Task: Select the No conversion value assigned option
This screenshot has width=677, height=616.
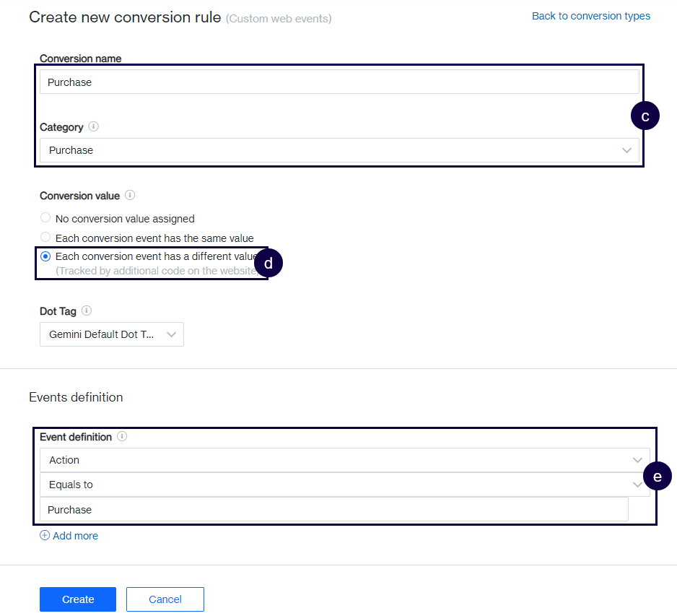Action: pyautogui.click(x=45, y=217)
